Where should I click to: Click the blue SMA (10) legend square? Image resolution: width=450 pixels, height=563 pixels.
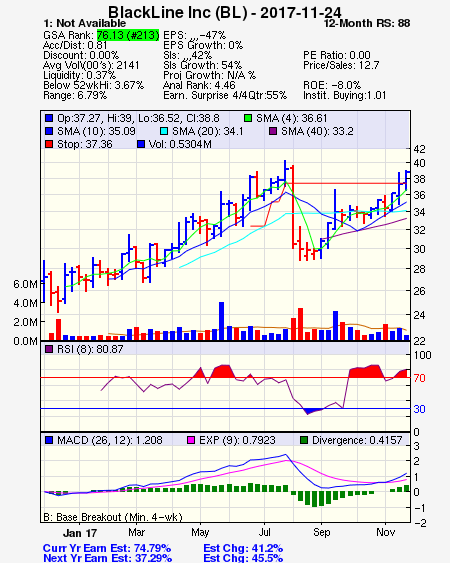click(x=49, y=131)
